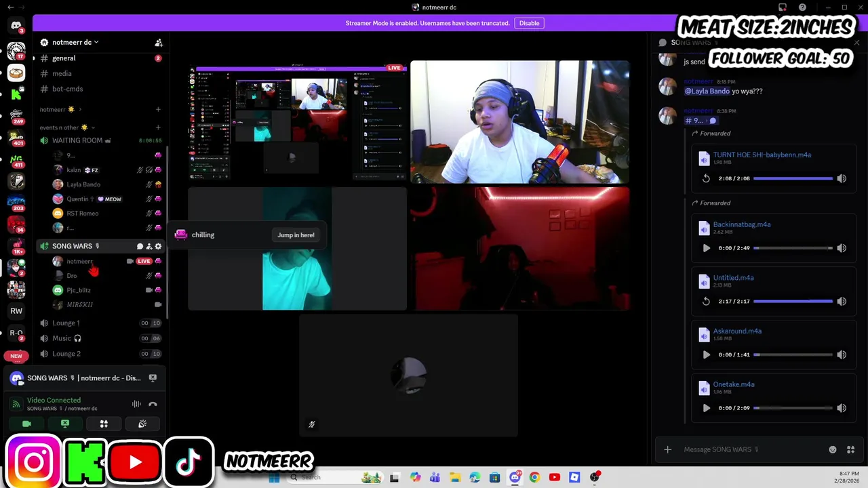This screenshot has width=868, height=488.
Task: Mute the Backinnatbag.m4a audio
Action: 842,248
